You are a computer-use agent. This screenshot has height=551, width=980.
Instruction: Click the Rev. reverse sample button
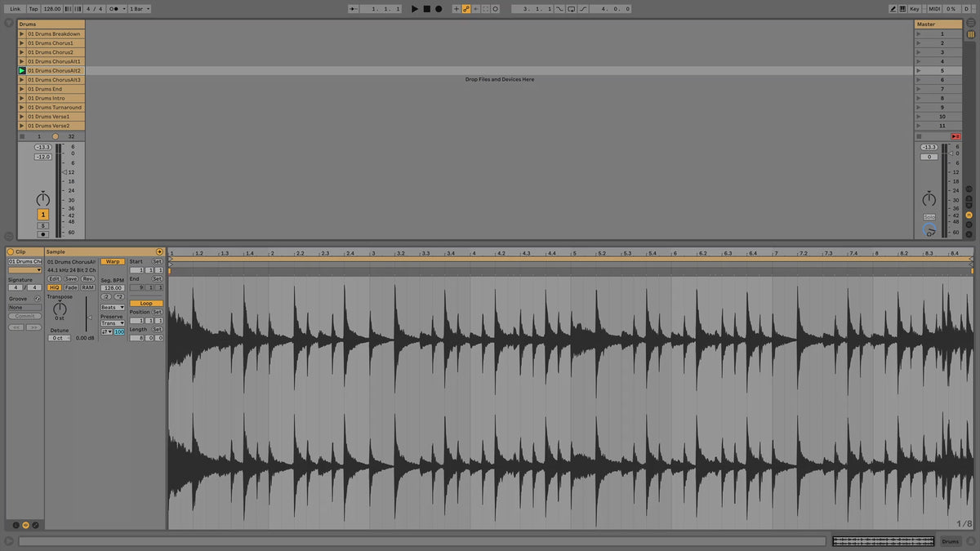(87, 278)
